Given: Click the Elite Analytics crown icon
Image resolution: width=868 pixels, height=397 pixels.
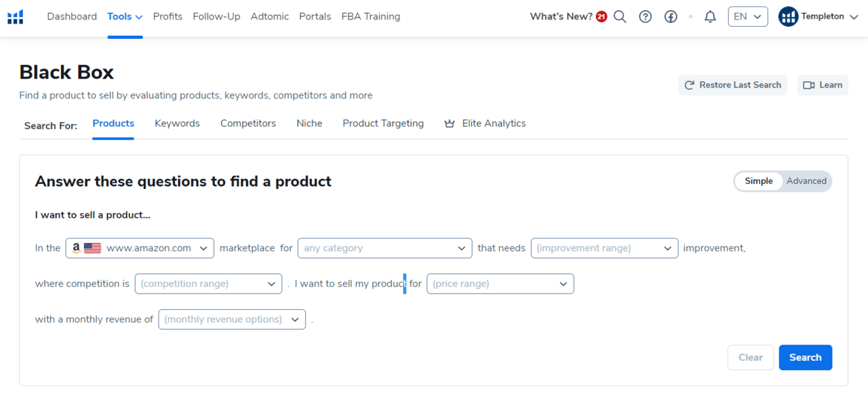Looking at the screenshot, I should point(449,124).
